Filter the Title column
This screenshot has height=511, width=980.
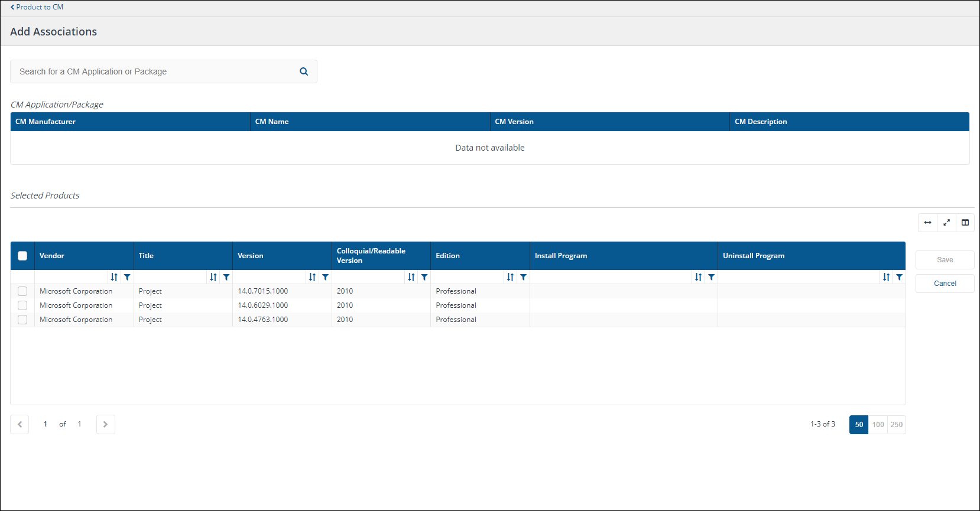[226, 277]
